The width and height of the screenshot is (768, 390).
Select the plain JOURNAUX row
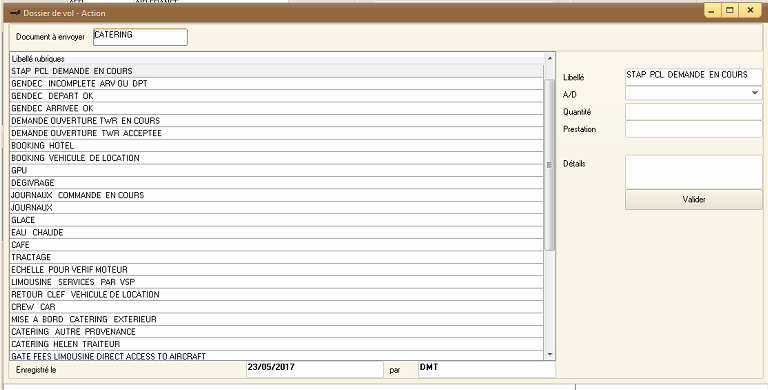click(x=277, y=208)
